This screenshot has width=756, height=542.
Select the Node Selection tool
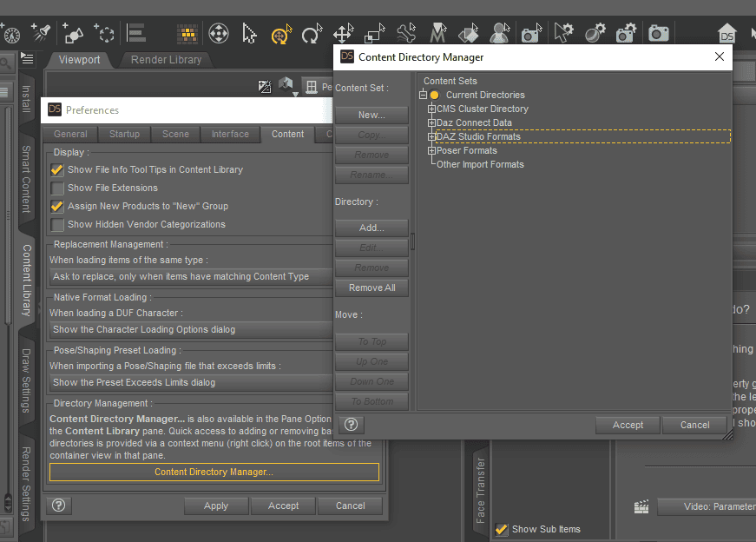point(249,33)
